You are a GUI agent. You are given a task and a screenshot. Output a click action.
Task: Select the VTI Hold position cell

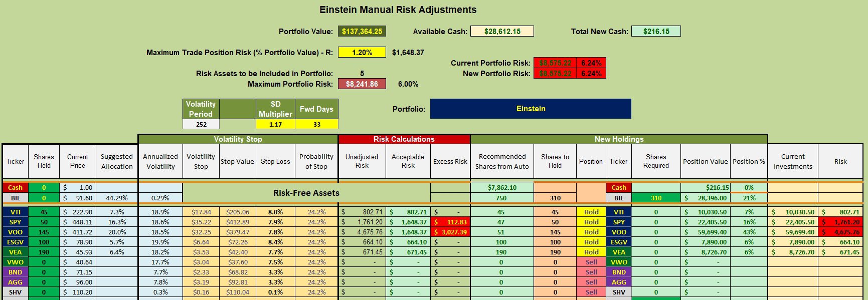(591, 212)
